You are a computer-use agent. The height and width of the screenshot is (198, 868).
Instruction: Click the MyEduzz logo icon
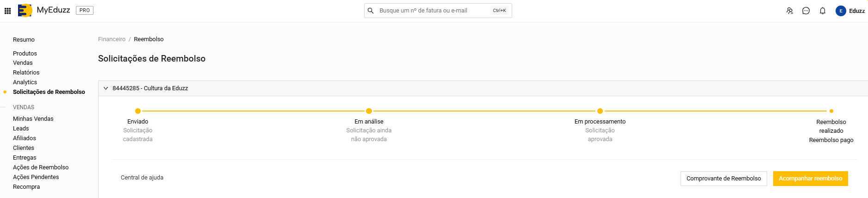point(25,10)
